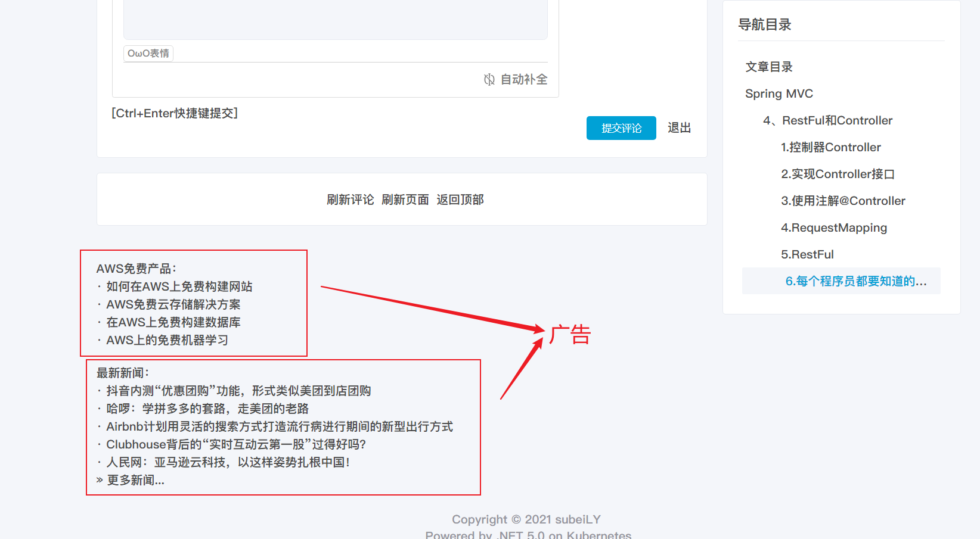Click 刷新页面 to reload page
This screenshot has height=539, width=980.
[405, 200]
